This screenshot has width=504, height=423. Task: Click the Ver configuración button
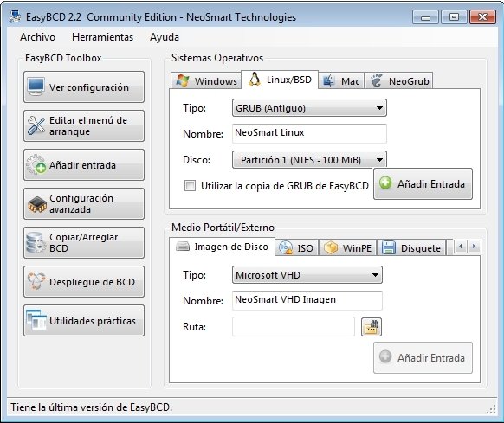click(x=84, y=87)
